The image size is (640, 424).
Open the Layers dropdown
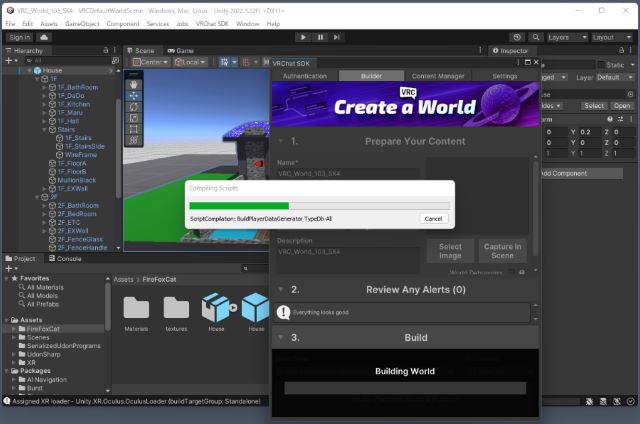(x=567, y=37)
